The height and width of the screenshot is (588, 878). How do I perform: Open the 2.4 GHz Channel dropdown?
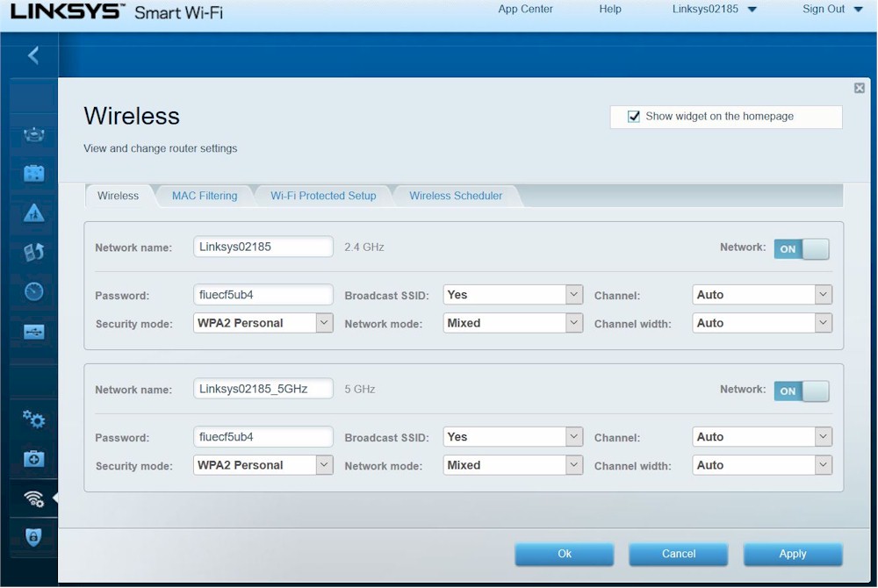click(x=762, y=295)
